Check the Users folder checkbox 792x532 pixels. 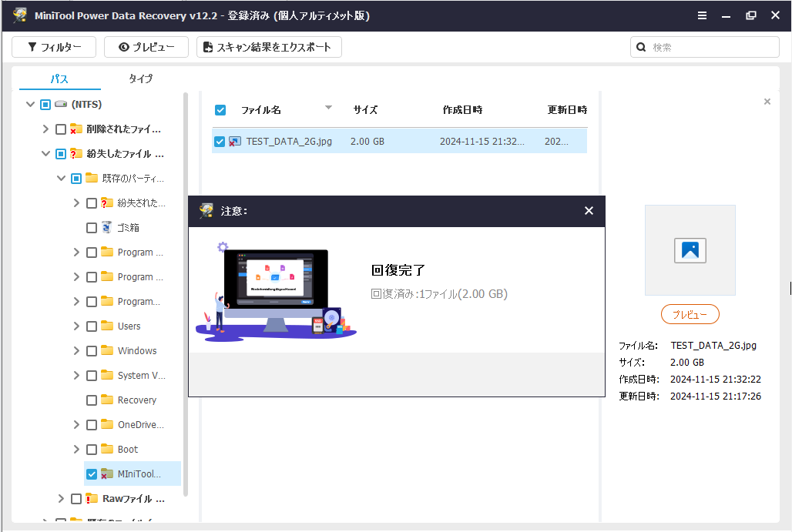pos(92,326)
